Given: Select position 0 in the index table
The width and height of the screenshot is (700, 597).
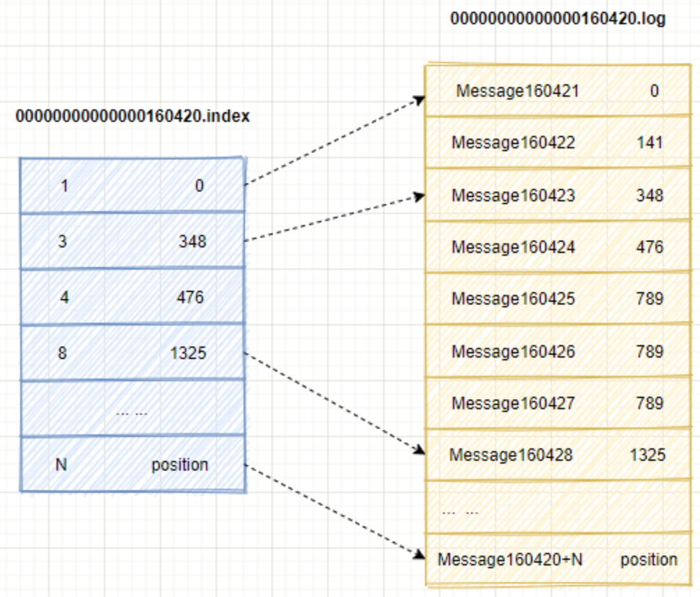Looking at the screenshot, I should (x=200, y=186).
